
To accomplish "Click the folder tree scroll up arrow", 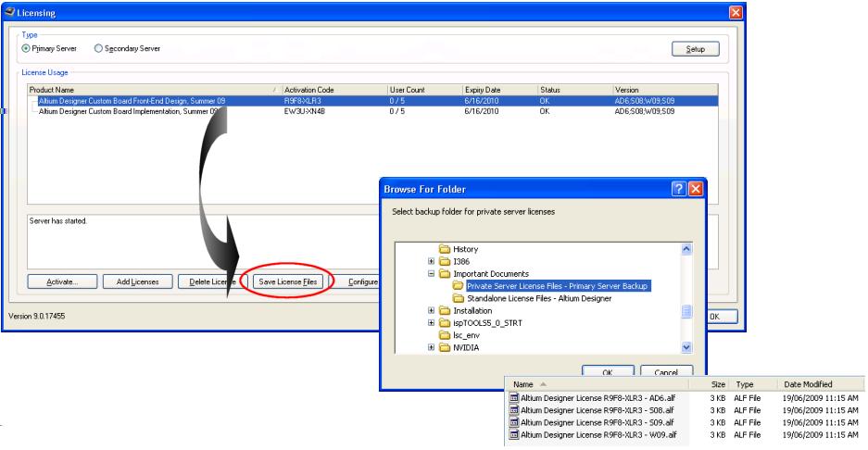I will tap(686, 249).
